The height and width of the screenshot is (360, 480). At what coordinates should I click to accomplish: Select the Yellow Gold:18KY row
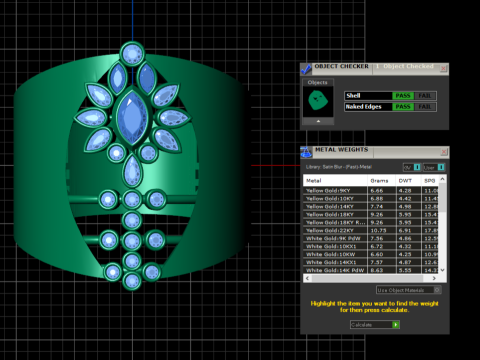[371, 215]
